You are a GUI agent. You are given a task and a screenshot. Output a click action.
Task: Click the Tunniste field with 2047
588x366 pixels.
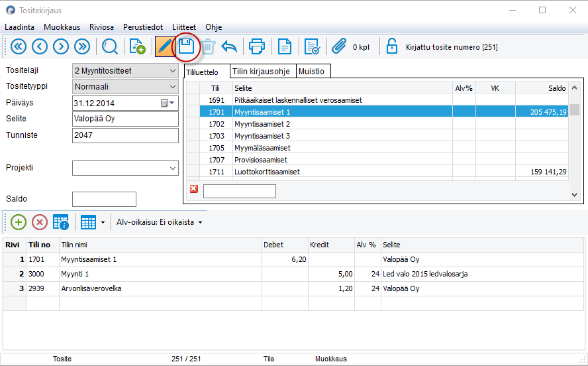click(x=125, y=135)
